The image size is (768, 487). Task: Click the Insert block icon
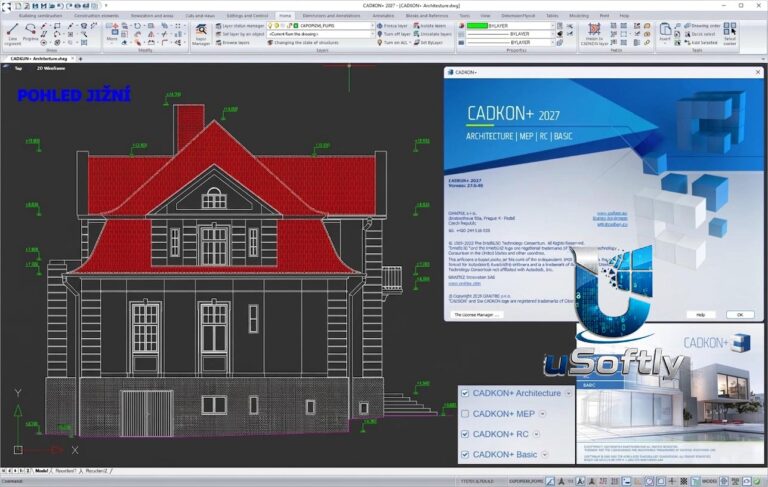[665, 32]
